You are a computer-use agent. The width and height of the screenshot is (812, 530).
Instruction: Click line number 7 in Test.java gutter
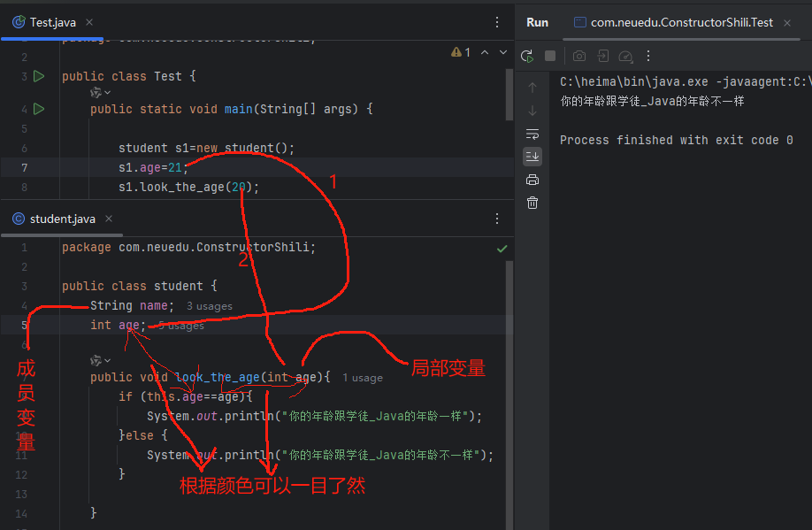pyautogui.click(x=25, y=167)
